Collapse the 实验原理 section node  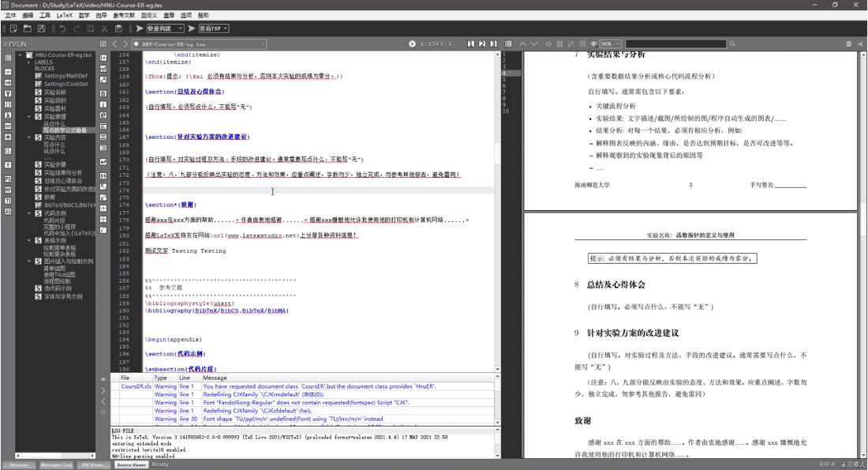(x=28, y=116)
